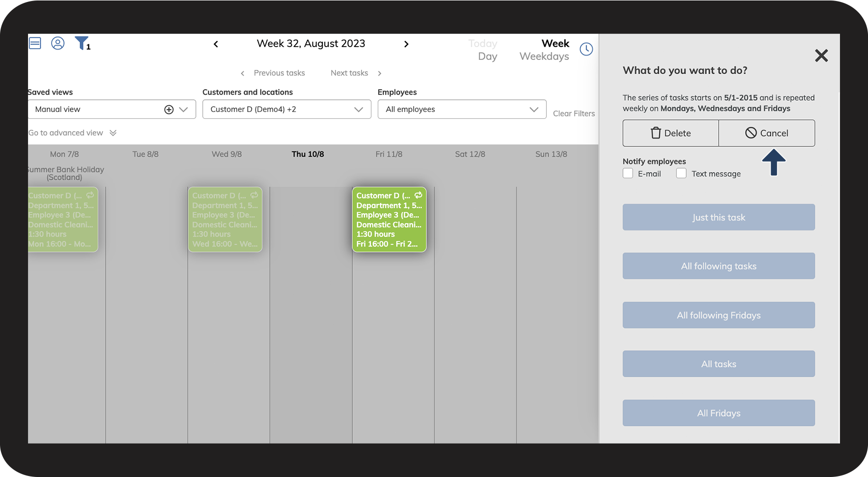Choose 'All following Fridays'
This screenshot has width=868, height=477.
point(719,315)
